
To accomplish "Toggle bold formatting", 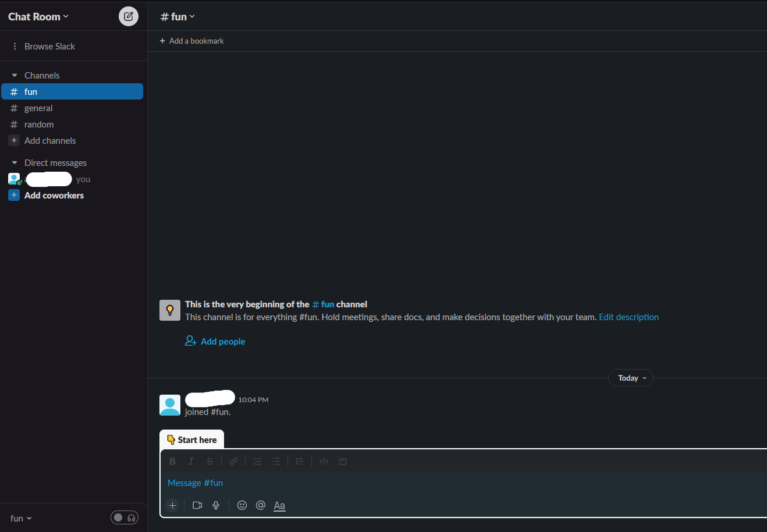I will tap(172, 462).
